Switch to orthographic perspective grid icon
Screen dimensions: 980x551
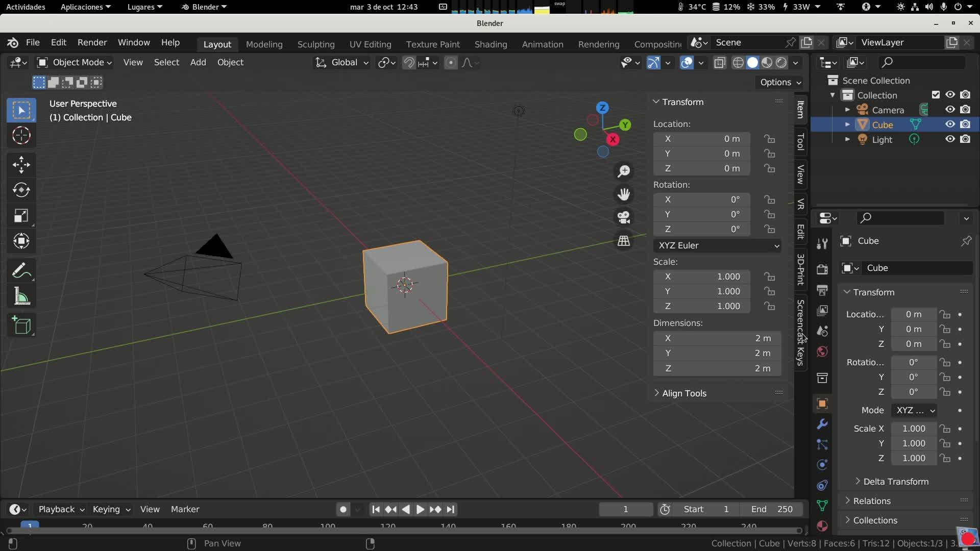point(624,241)
